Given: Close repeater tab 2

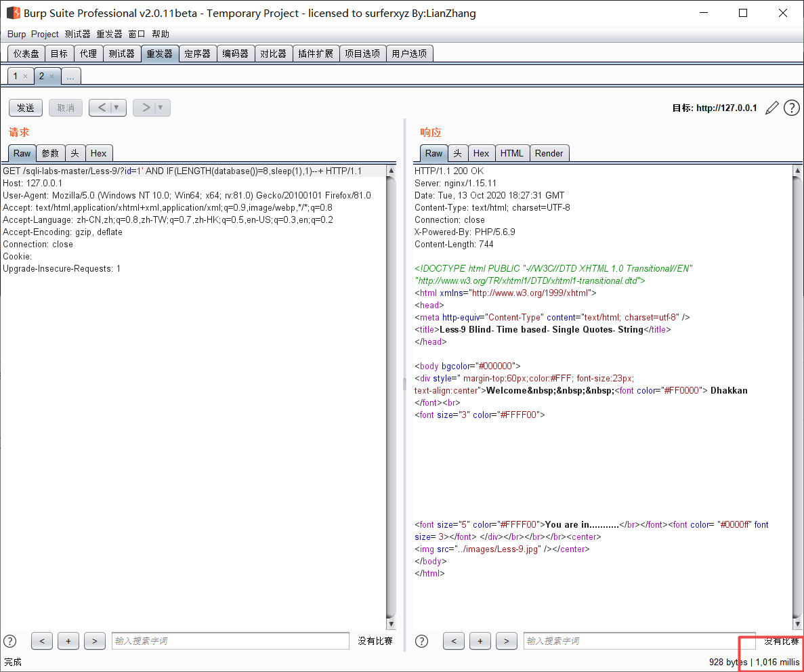Looking at the screenshot, I should (x=51, y=76).
